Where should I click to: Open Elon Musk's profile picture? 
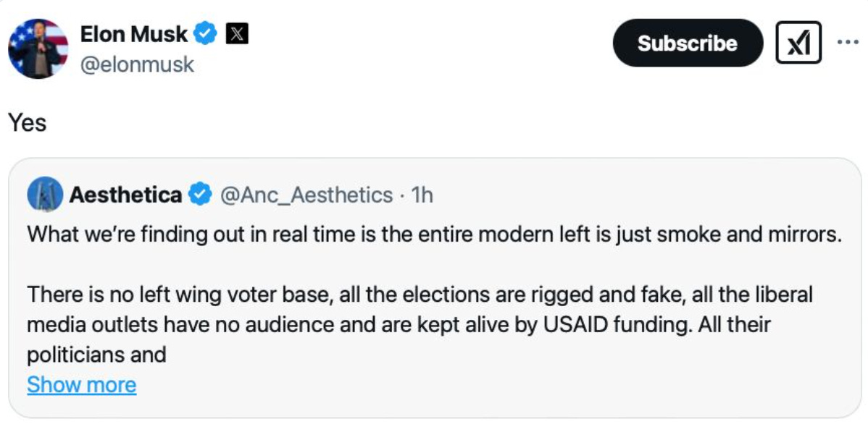[38, 48]
